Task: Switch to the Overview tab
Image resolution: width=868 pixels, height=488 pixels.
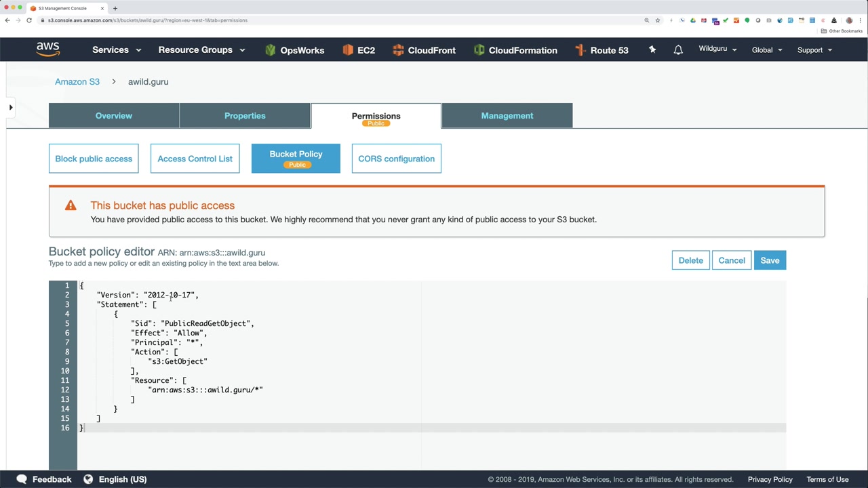Action: 114,116
